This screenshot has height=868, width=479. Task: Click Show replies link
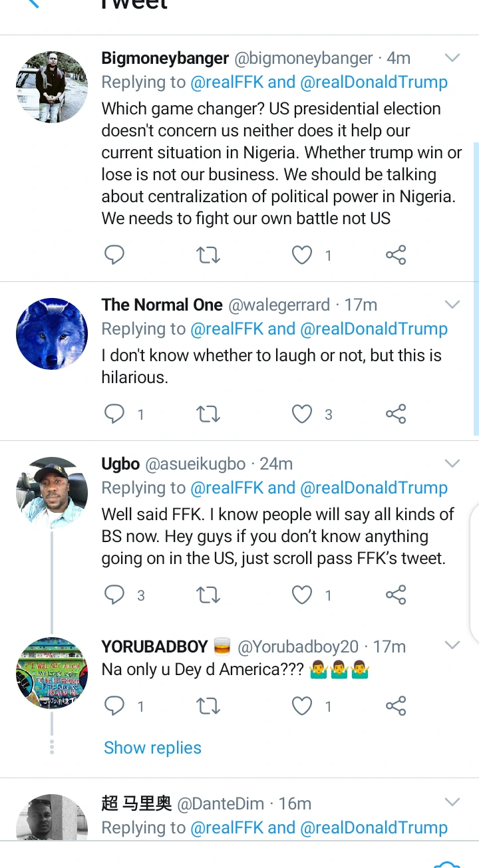[x=152, y=748]
